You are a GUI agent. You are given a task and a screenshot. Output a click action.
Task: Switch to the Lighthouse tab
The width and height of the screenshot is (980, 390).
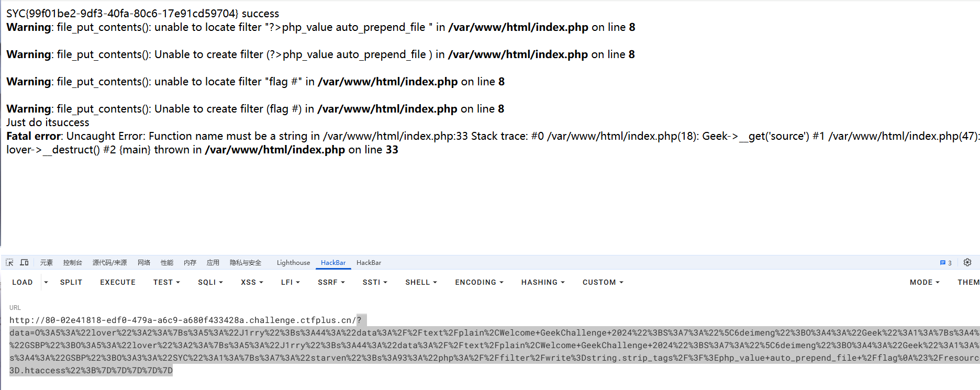point(293,263)
